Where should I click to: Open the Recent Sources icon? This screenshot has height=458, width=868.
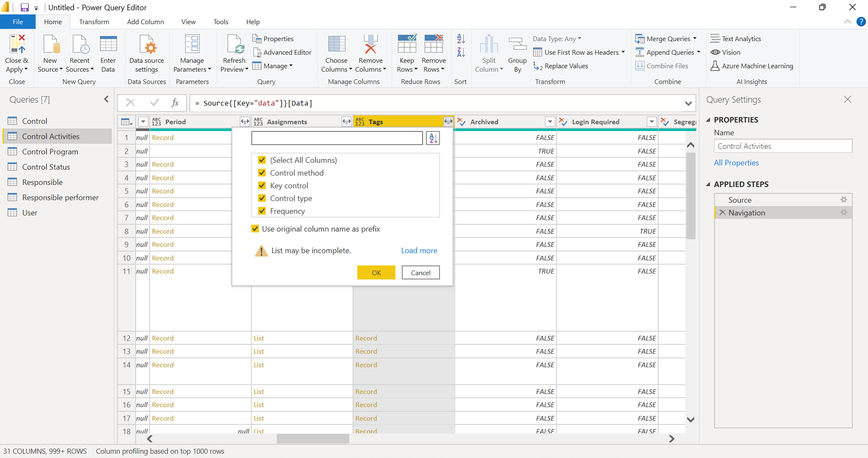click(x=80, y=44)
